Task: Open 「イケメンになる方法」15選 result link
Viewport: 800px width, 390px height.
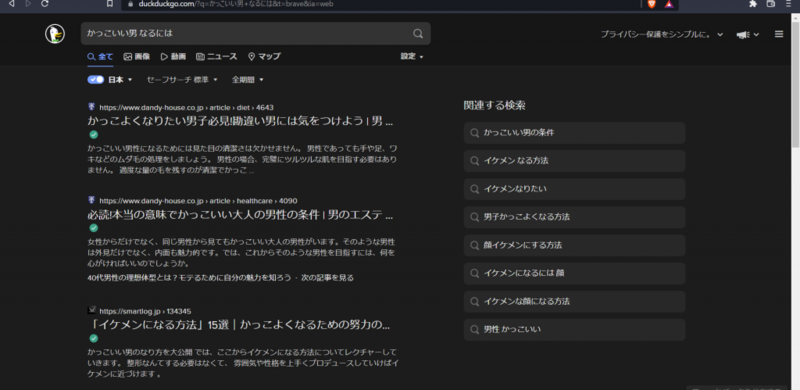Action: tap(239, 325)
